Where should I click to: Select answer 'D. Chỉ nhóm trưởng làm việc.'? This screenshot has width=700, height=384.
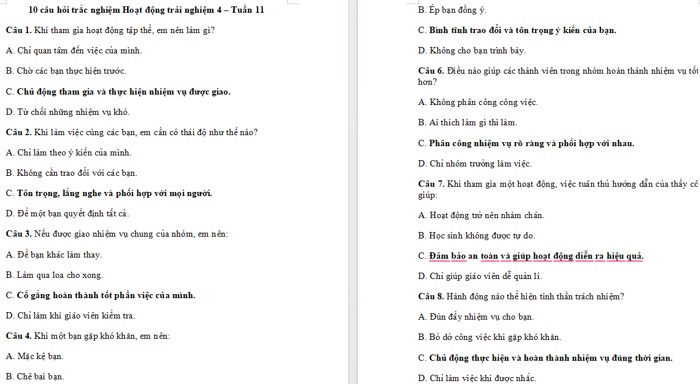[475, 164]
